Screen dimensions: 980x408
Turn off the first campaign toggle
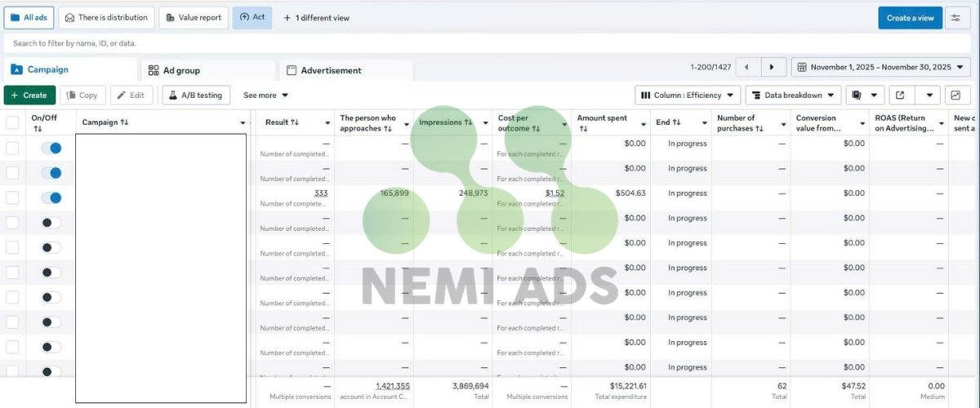(x=51, y=148)
